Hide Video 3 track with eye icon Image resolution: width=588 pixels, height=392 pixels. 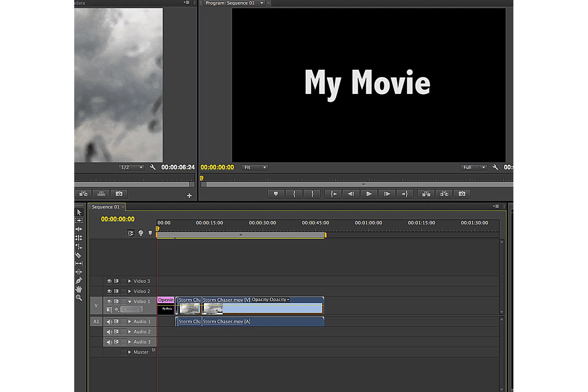[109, 281]
